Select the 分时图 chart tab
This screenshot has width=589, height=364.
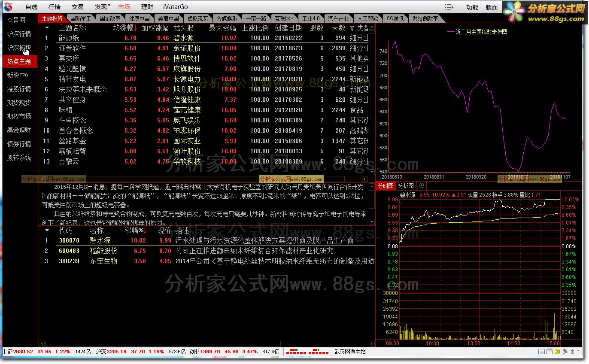(x=386, y=186)
